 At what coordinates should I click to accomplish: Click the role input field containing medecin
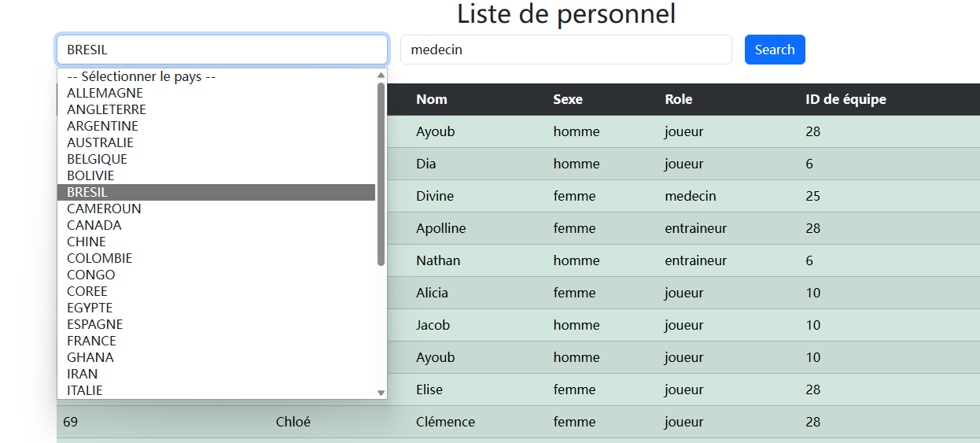coord(566,50)
